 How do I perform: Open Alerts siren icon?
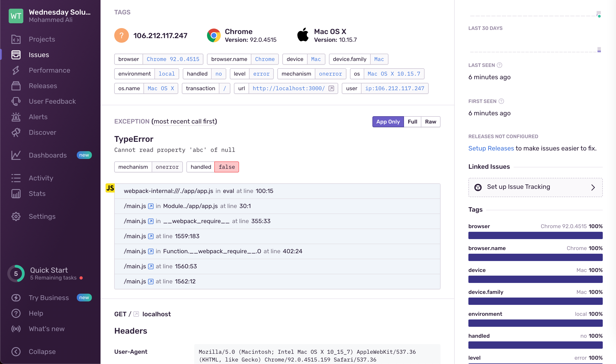16,117
